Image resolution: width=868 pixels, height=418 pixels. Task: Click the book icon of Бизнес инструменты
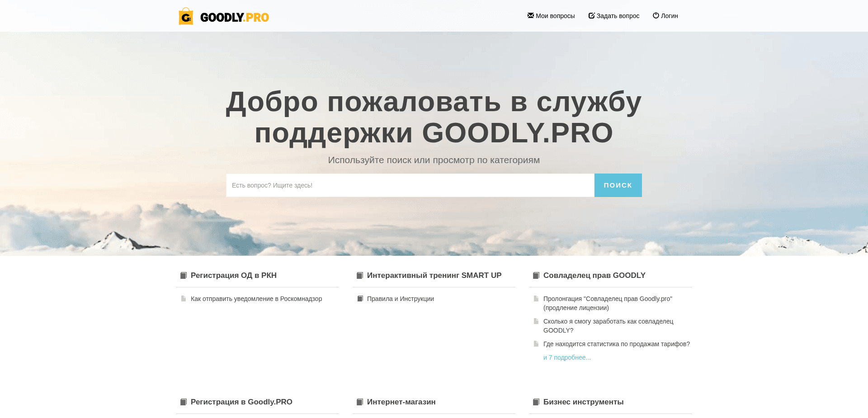click(536, 402)
